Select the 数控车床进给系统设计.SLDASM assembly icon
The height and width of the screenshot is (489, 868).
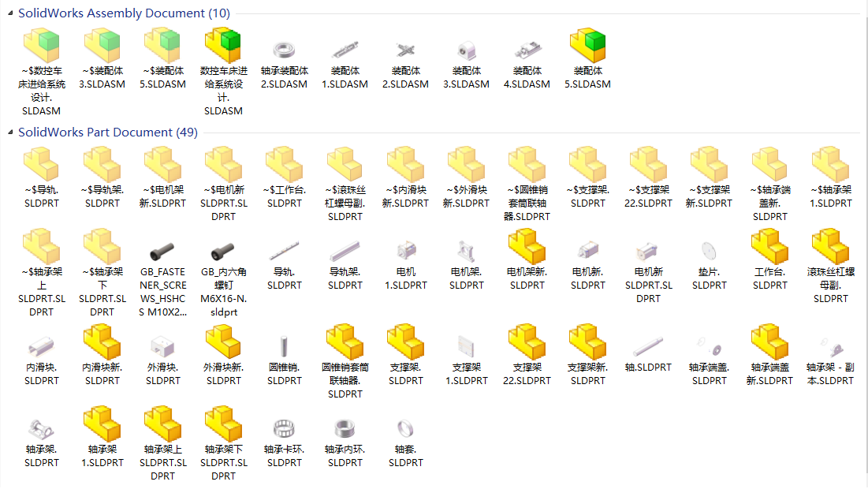[x=223, y=46]
